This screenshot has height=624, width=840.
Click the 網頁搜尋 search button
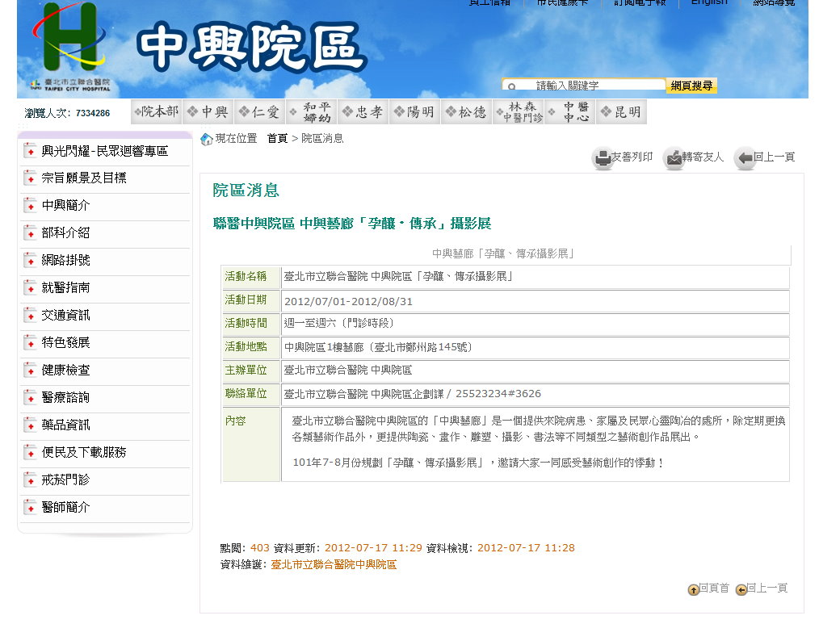[x=691, y=86]
